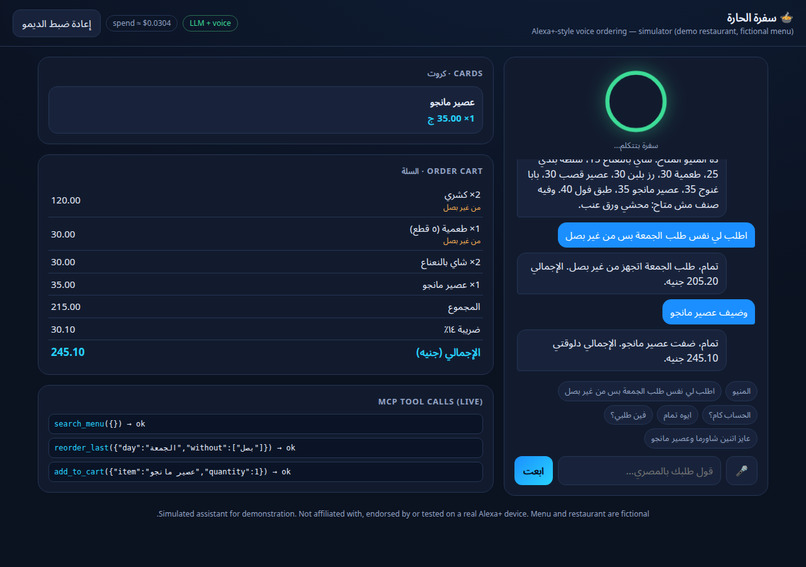This screenshot has width=806, height=567.
Task: Click the green voice orb circle
Action: click(x=636, y=101)
